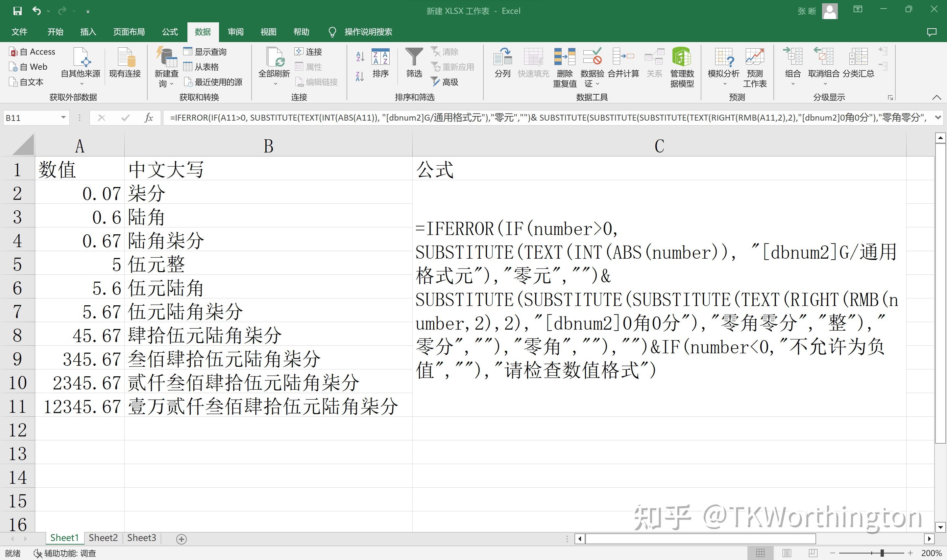Screen dimensions: 947x560
Task: Switch to the Page Layout (页面布局) tab
Action: [x=129, y=32]
